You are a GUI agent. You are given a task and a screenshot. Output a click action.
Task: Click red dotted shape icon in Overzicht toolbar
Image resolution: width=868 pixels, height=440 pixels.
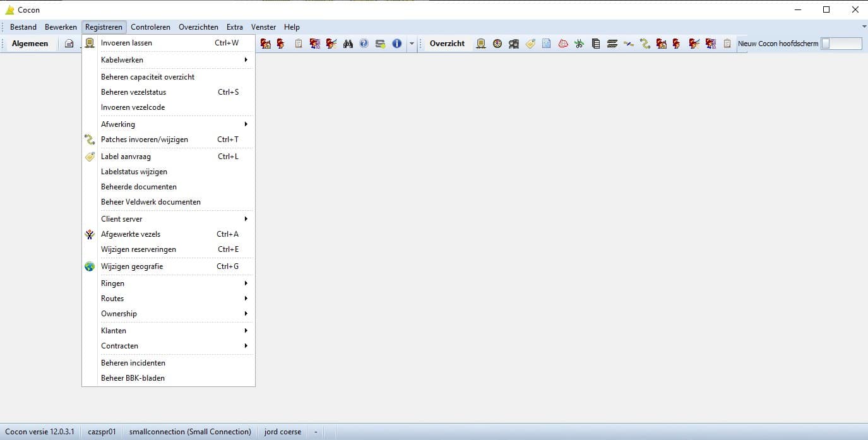pyautogui.click(x=563, y=44)
